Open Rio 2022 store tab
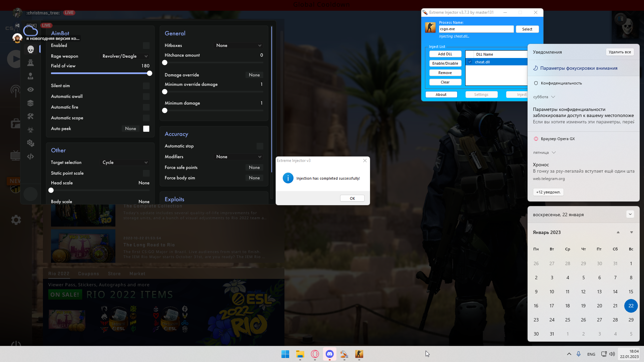 coord(59,274)
